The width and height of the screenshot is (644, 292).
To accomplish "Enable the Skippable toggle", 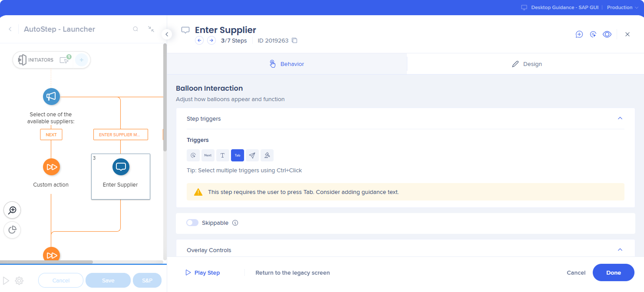I will click(192, 223).
